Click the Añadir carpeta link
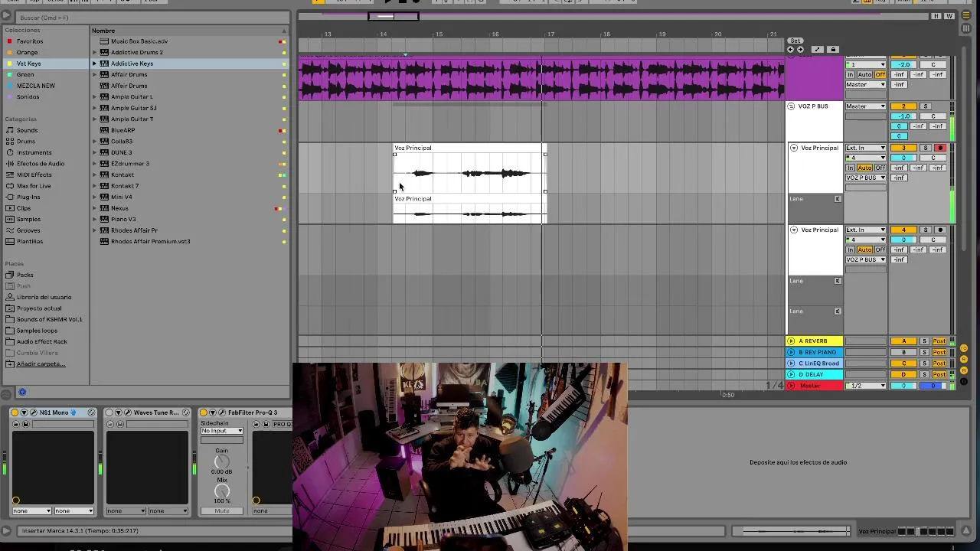980x551 pixels. [x=41, y=364]
